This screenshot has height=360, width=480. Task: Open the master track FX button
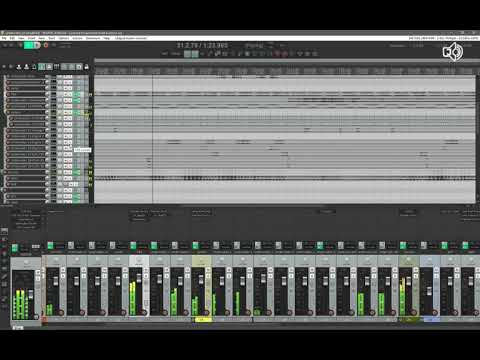(15, 248)
